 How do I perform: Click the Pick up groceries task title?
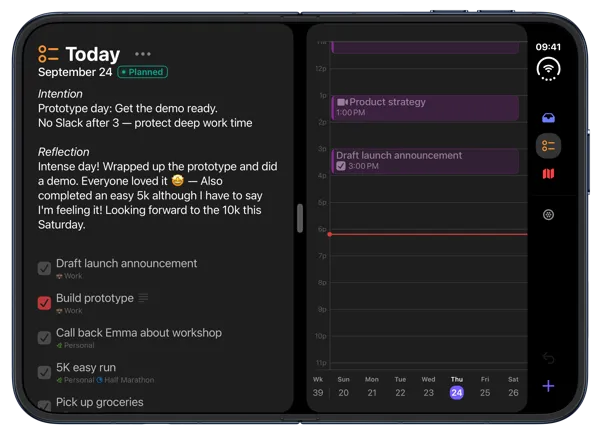100,402
